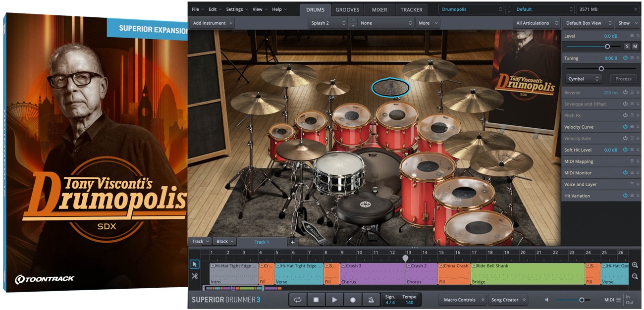Open the Add Instrument dropdown

(212, 22)
